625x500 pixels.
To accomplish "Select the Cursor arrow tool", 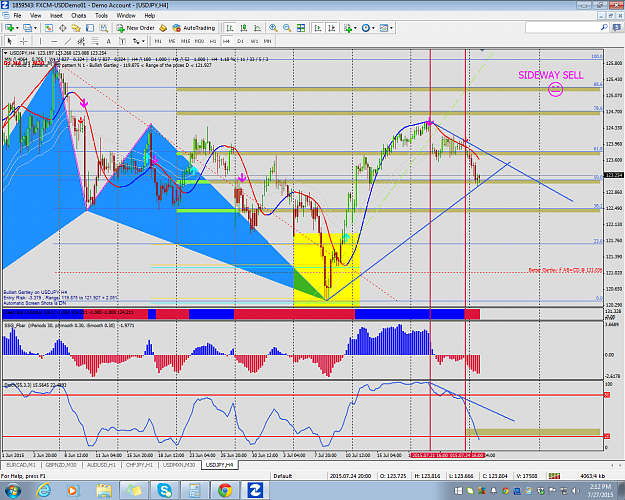I will [x=10, y=41].
